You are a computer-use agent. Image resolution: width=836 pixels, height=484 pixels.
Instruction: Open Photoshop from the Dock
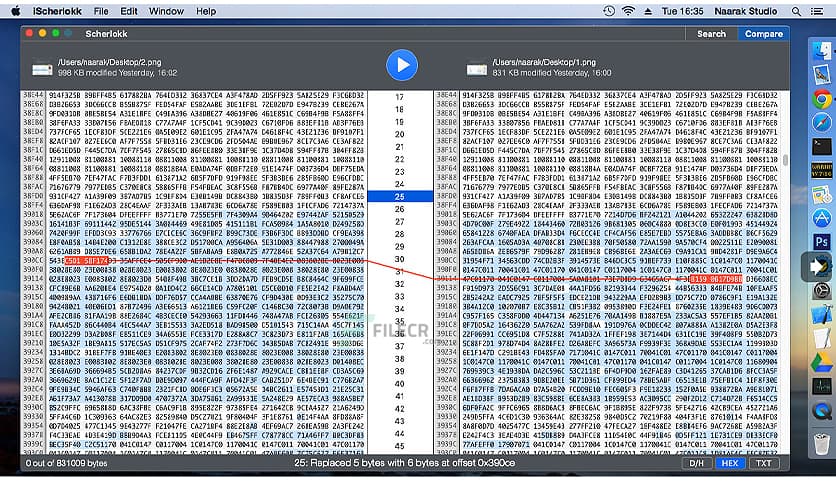tap(822, 242)
